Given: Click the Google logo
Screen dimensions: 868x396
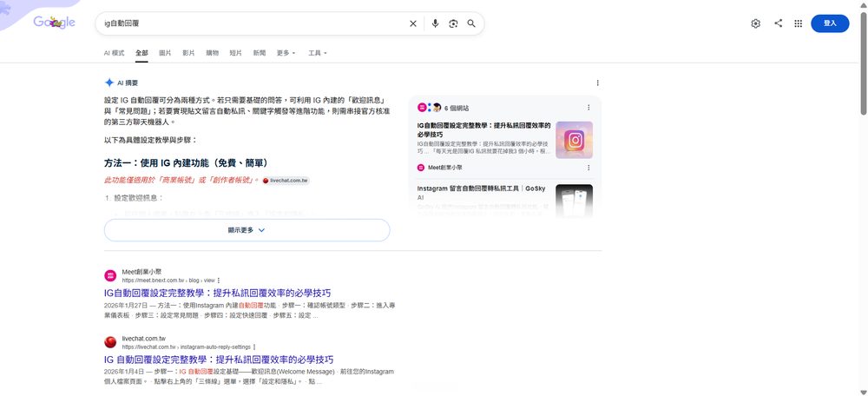Looking at the screenshot, I should click(54, 23).
